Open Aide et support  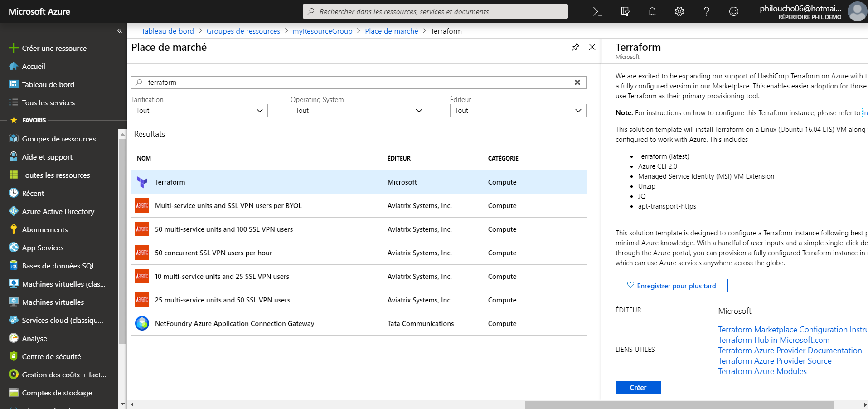tap(47, 157)
